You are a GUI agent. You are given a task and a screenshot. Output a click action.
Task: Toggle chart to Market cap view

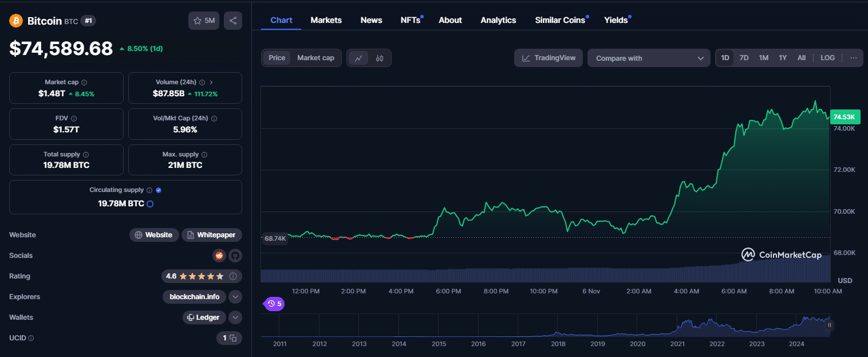[315, 58]
